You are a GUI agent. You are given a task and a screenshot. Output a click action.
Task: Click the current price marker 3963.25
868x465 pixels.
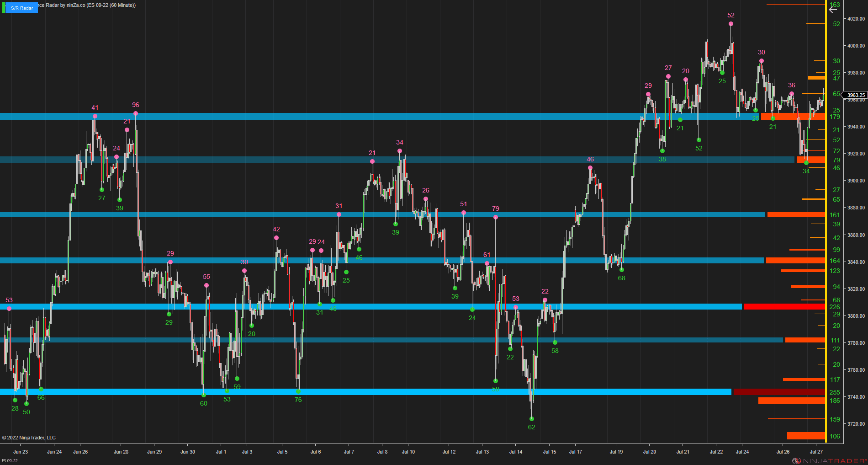pos(855,95)
